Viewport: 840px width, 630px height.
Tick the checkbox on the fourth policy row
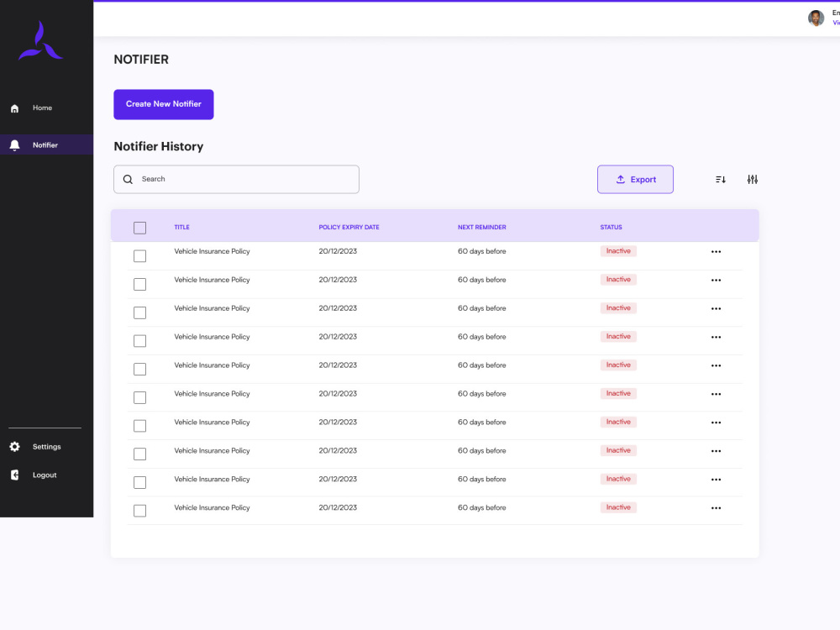point(139,341)
